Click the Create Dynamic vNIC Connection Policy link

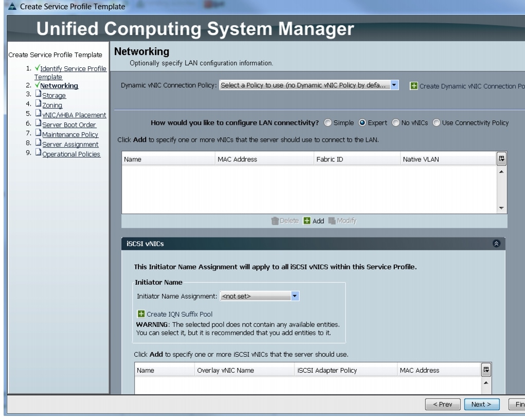[472, 86]
